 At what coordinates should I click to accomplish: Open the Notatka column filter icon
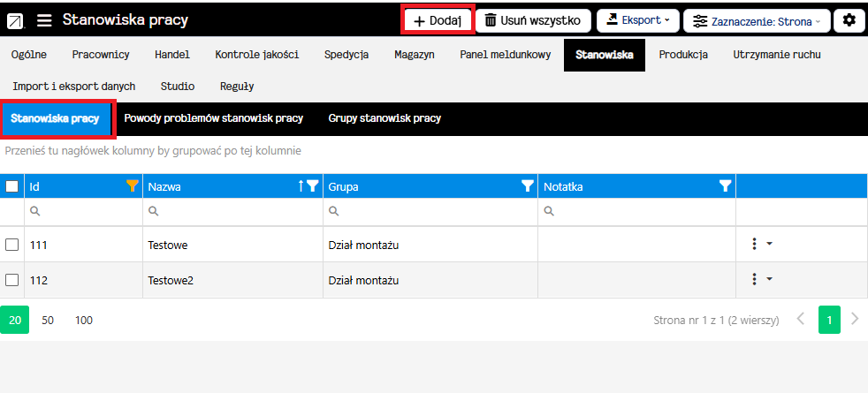point(725,186)
